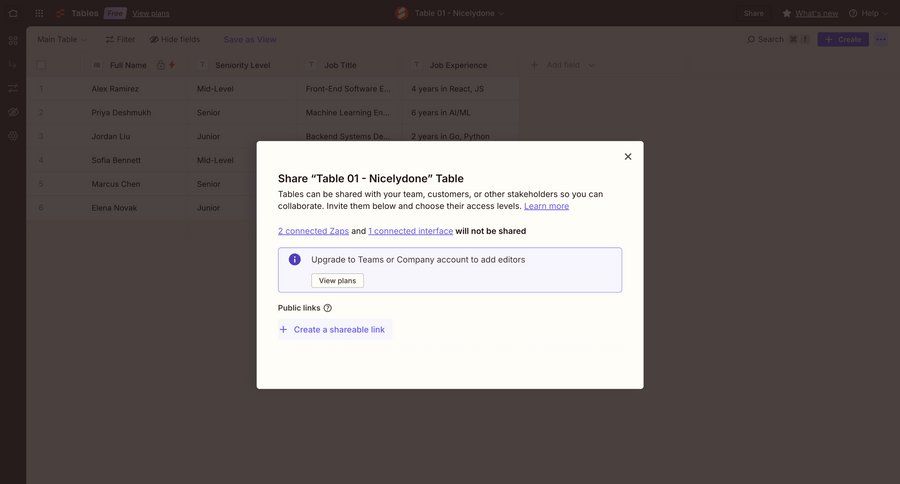This screenshot has width=900, height=484.
Task: Open the apps grid menu
Action: pyautogui.click(x=39, y=13)
